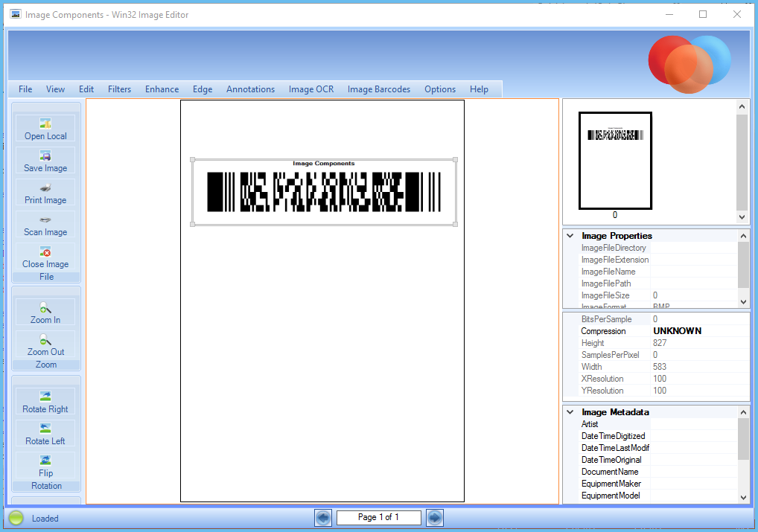Click Image Metadata scroll-up arrow
This screenshot has height=532, width=758.
744,412
